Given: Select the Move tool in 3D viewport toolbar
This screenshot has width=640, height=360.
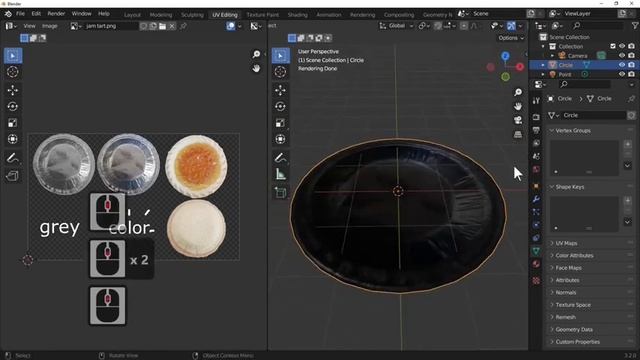Looking at the screenshot, I should 280,90.
